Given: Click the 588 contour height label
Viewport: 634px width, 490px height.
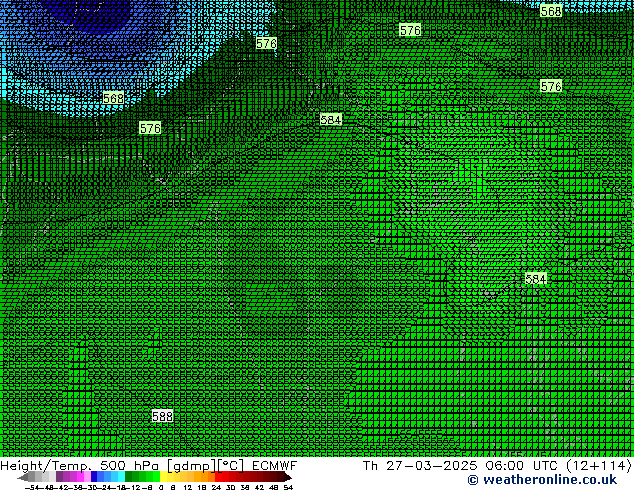Looking at the screenshot, I should click(x=163, y=416).
